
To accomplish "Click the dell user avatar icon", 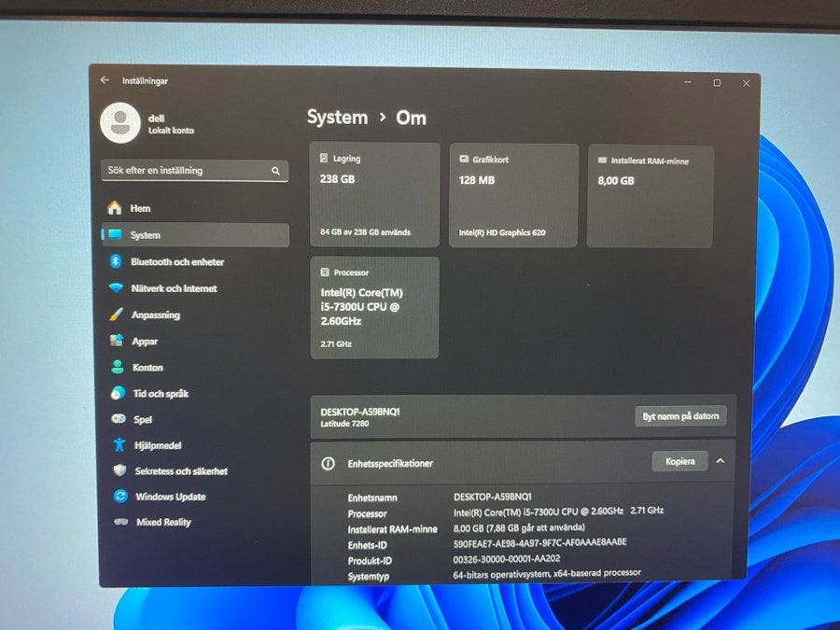I will tap(120, 122).
